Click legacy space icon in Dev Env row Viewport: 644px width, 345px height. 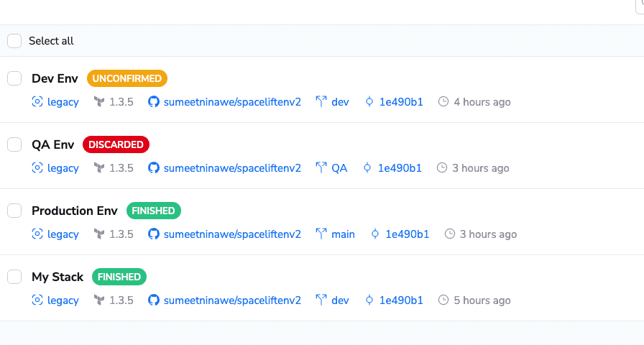coord(37,101)
